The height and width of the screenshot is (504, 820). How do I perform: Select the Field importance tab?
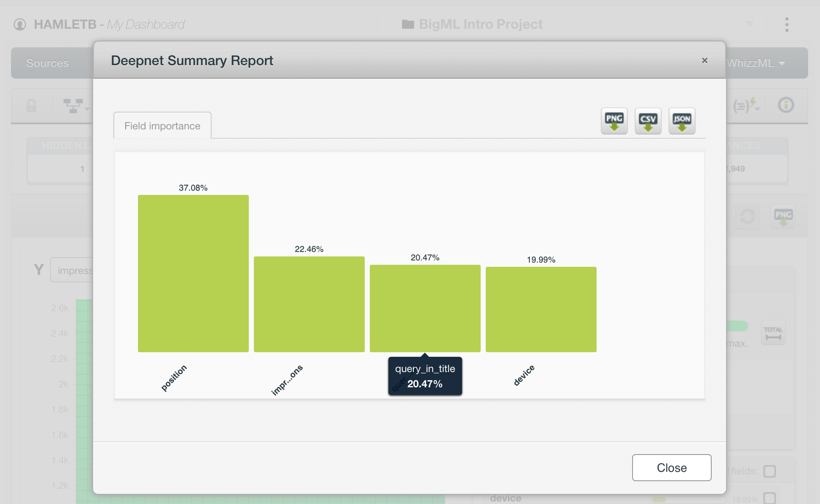[x=162, y=126]
